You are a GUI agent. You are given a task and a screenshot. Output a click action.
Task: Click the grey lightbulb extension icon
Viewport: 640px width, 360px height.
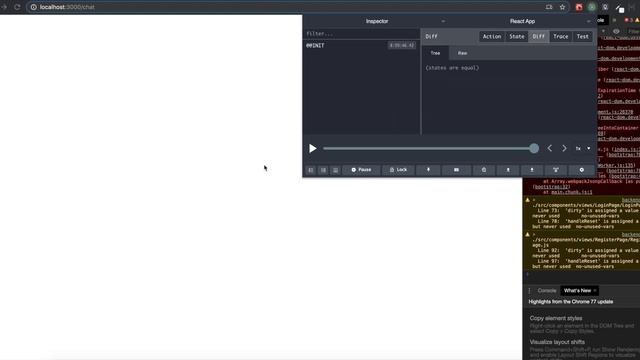pos(605,7)
